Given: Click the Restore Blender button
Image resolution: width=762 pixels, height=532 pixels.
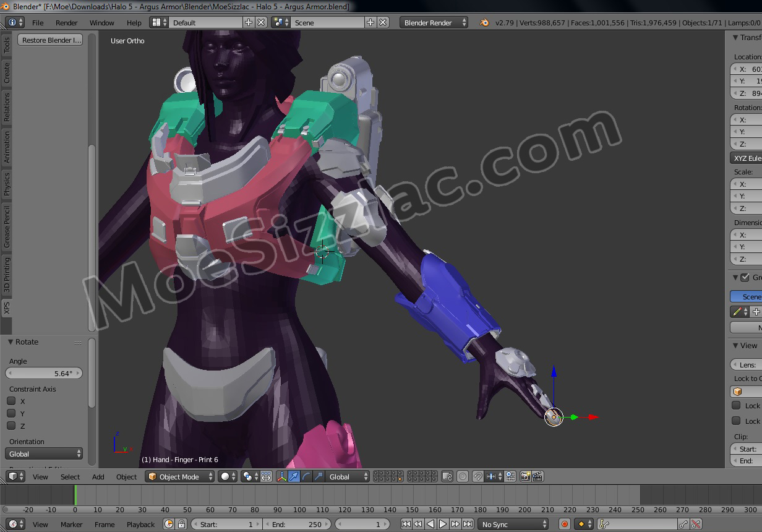Looking at the screenshot, I should point(51,40).
